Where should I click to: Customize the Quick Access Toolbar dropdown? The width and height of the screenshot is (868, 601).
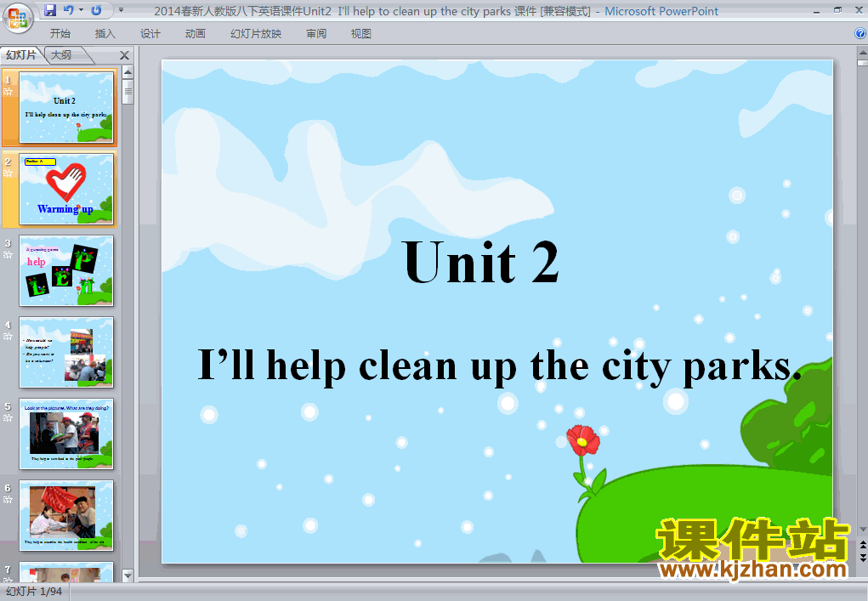pos(122,10)
